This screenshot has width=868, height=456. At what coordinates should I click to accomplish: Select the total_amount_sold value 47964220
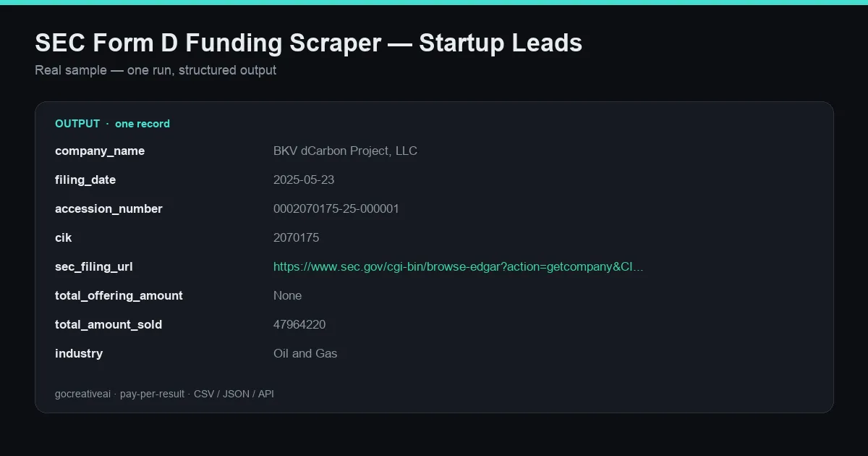(x=299, y=324)
